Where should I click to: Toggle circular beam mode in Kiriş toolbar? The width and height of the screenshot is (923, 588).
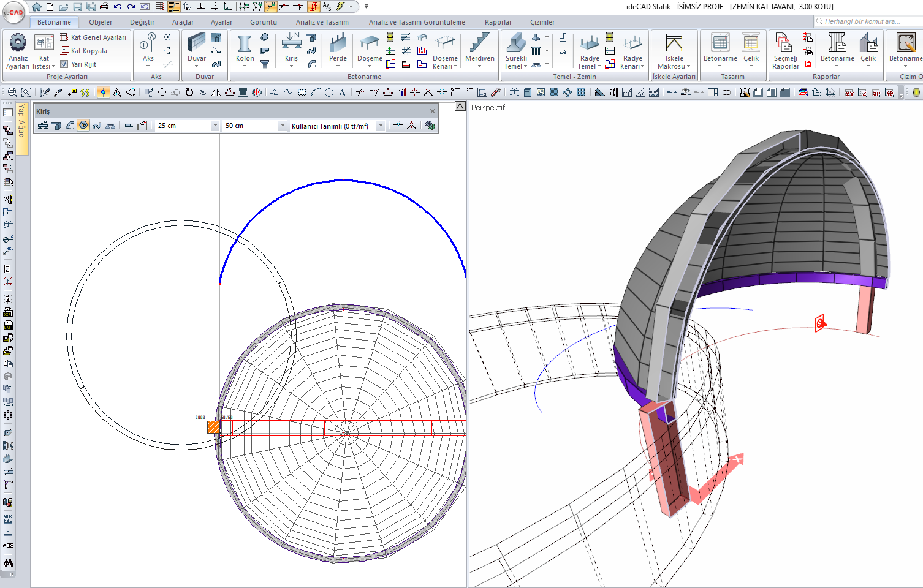[x=84, y=125]
